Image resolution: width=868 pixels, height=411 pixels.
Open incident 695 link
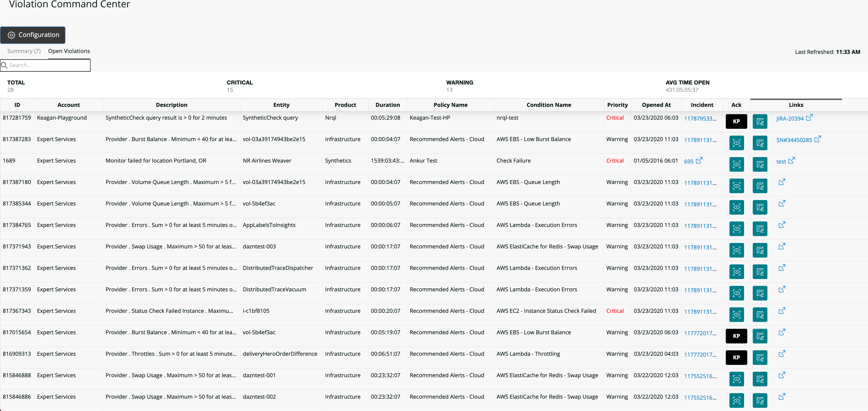[689, 162]
